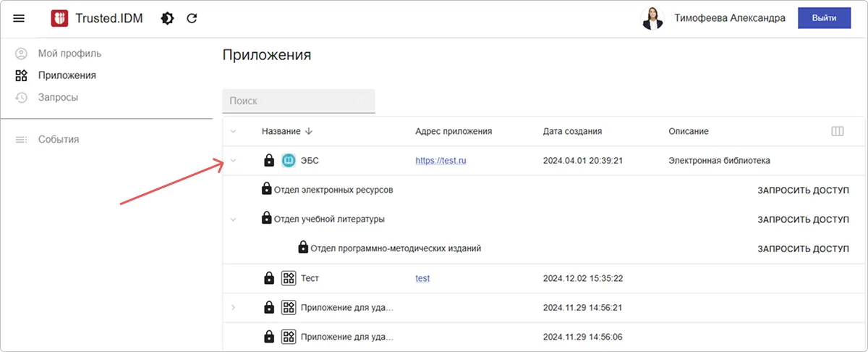Open Тимофеева Александра user avatar
The image size is (868, 352).
[x=652, y=18]
